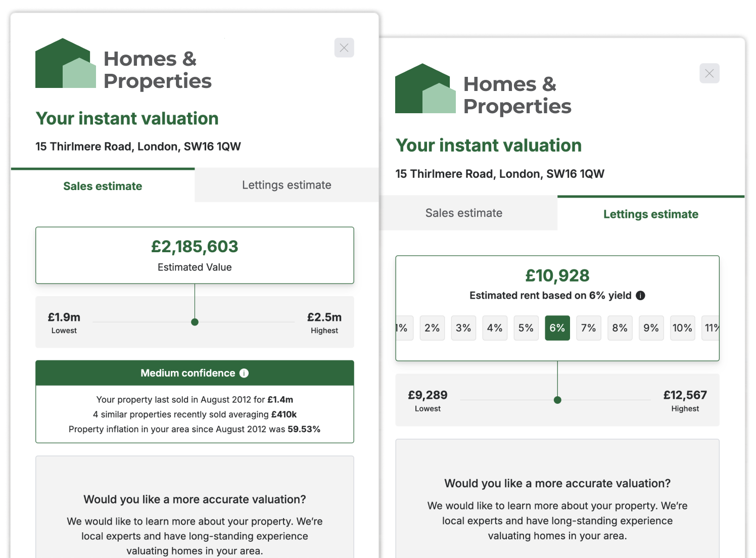Choose the 10% yield option
Viewport: 756px width, 558px height.
pos(683,328)
